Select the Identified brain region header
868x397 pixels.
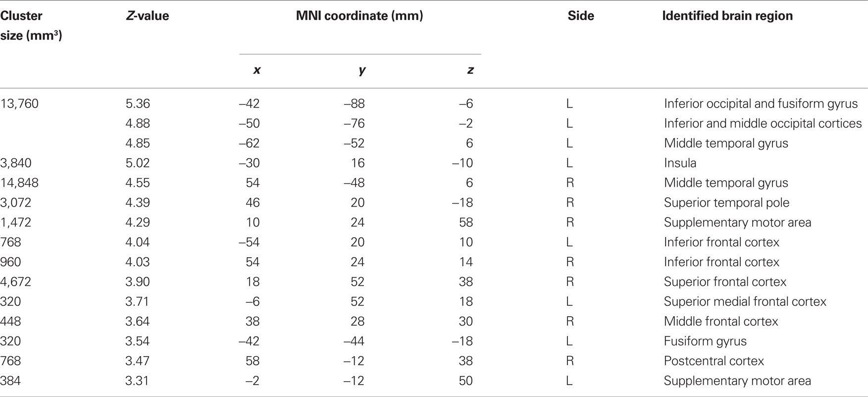pos(727,16)
